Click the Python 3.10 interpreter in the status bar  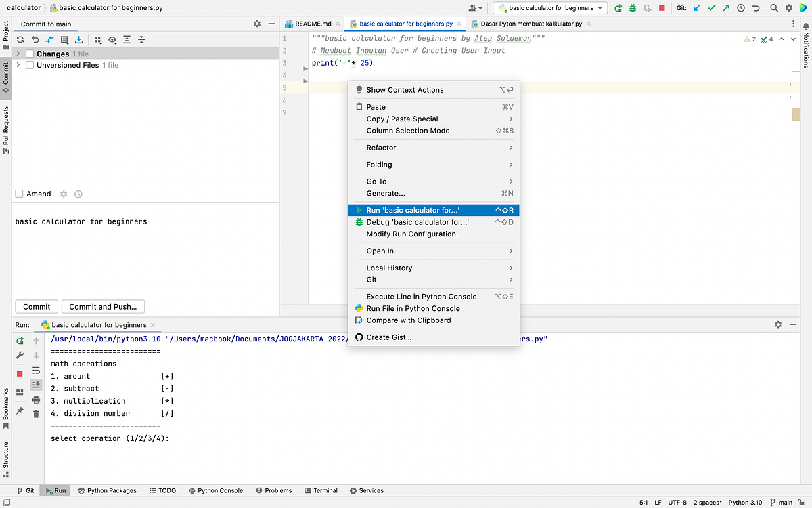(x=745, y=502)
